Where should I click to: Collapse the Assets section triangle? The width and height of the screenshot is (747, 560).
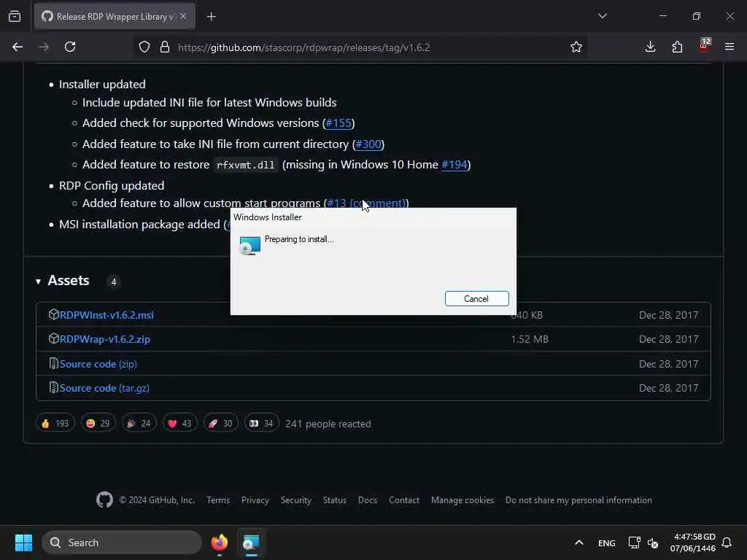(x=38, y=281)
